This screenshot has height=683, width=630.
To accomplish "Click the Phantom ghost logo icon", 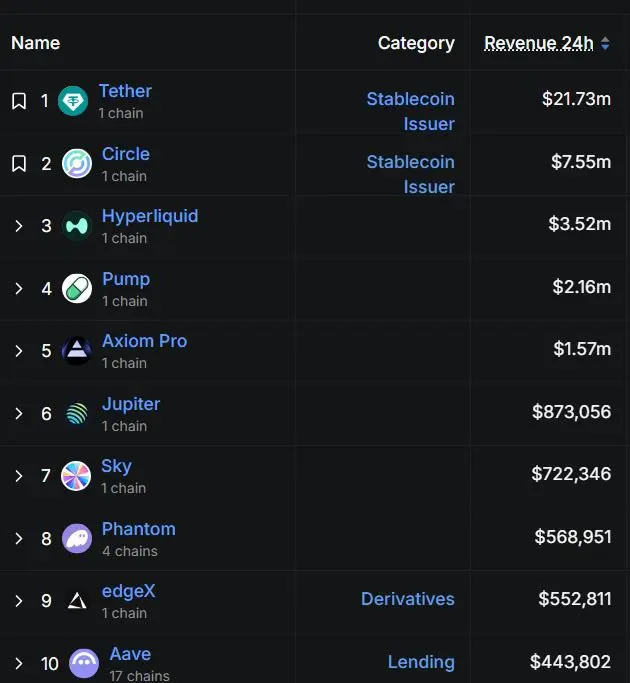I will point(77,538).
